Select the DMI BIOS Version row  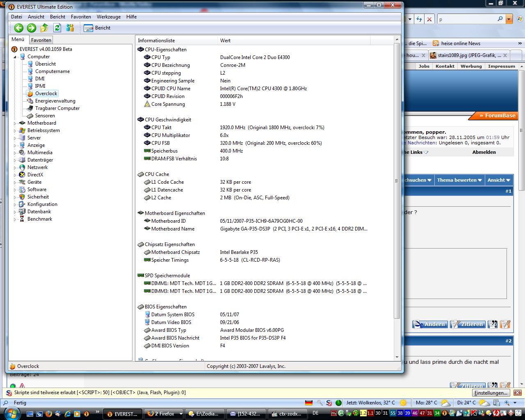pos(264,346)
